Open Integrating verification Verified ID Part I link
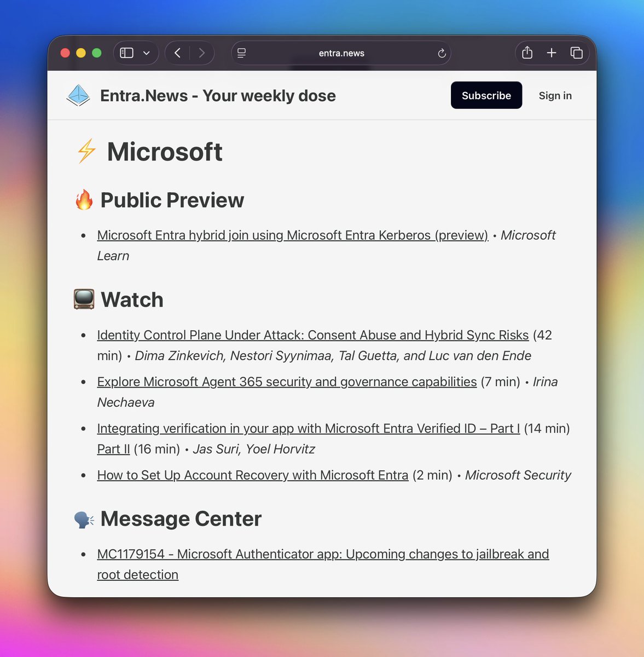The width and height of the screenshot is (644, 657). tap(309, 429)
